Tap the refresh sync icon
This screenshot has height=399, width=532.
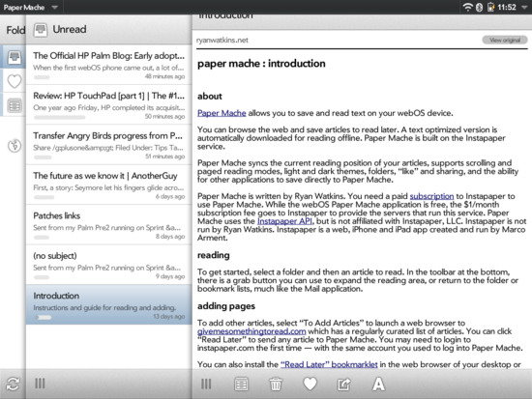point(13,384)
